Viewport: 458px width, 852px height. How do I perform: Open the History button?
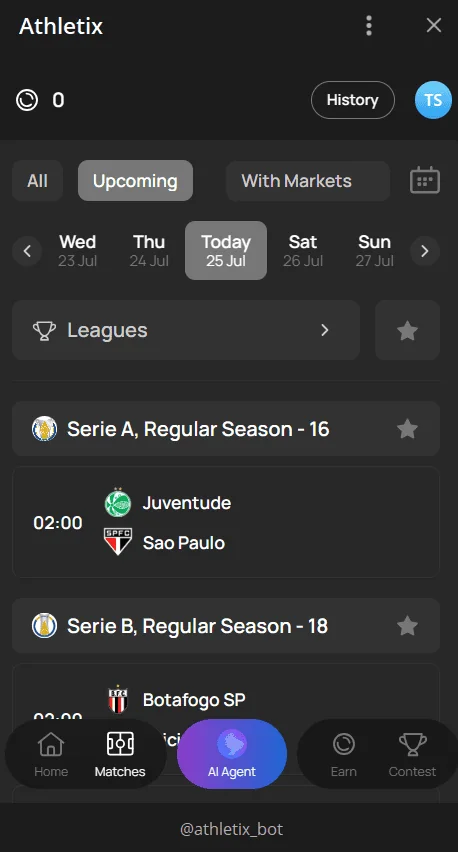[x=353, y=100]
